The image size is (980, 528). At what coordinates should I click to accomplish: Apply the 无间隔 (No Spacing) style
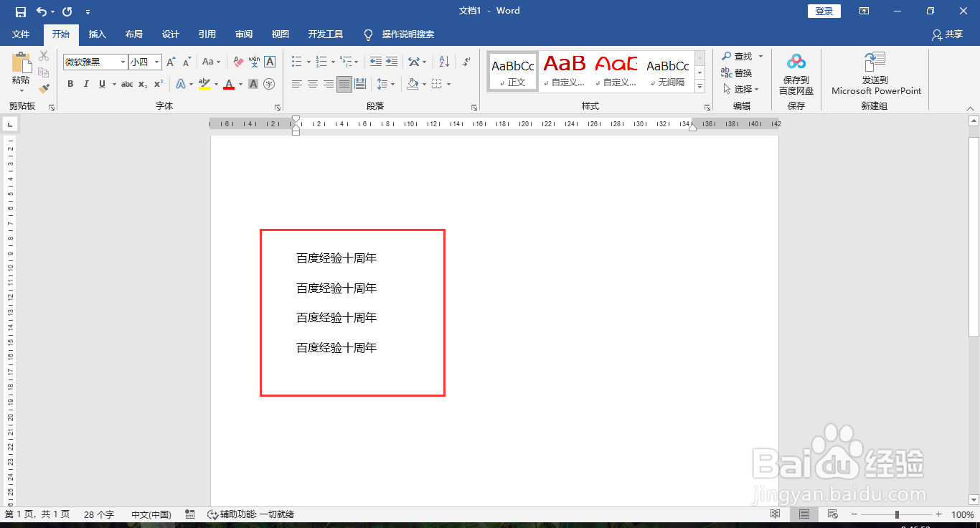click(668, 71)
